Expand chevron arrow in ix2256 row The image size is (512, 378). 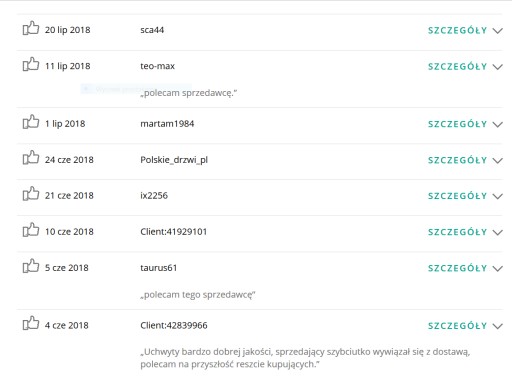pos(498,196)
